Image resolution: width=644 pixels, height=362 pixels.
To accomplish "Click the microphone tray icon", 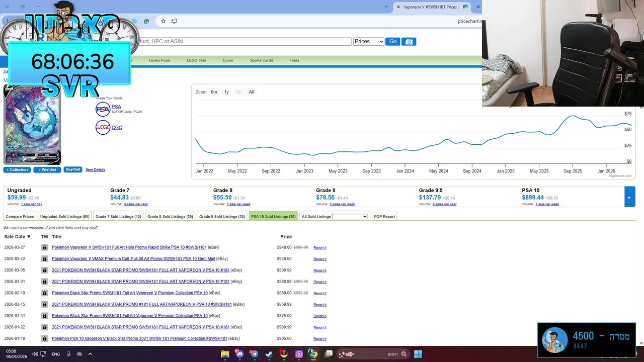I will 69,354.
